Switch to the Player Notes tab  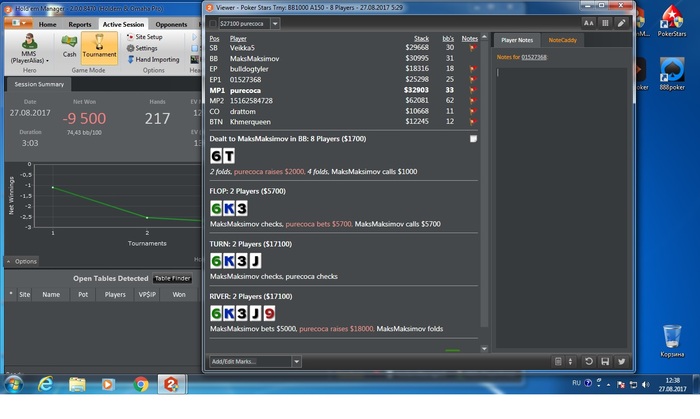(517, 40)
